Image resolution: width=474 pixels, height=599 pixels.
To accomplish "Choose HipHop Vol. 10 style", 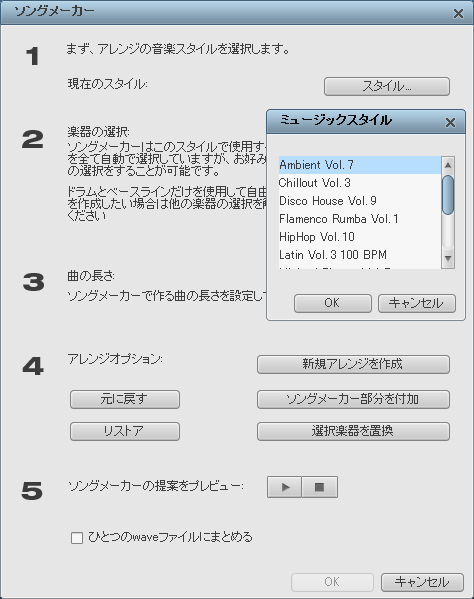I will [359, 237].
